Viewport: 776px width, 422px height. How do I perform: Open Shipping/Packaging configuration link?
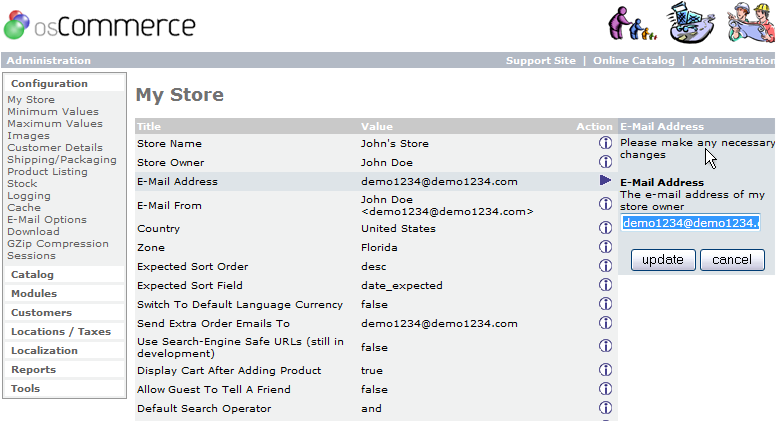(62, 159)
